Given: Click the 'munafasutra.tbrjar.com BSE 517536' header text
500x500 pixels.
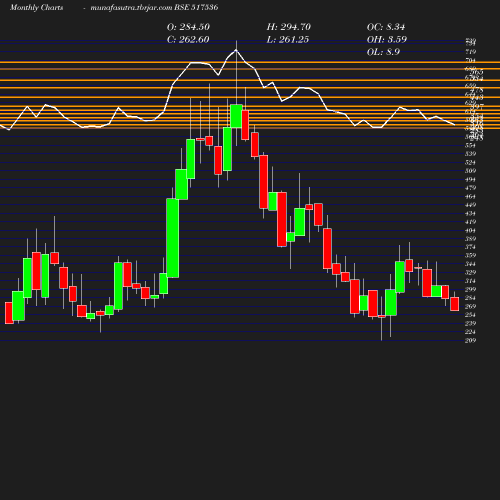Looking at the screenshot, I should click(x=154, y=7).
